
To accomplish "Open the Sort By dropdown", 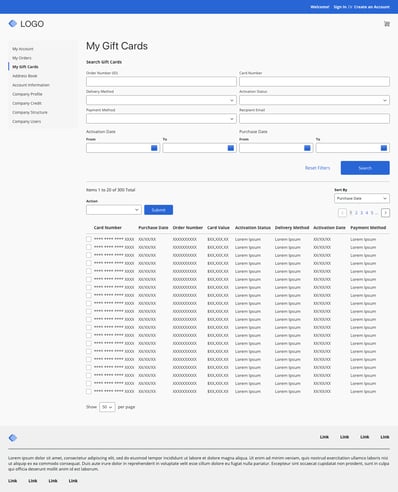I will pos(362,198).
